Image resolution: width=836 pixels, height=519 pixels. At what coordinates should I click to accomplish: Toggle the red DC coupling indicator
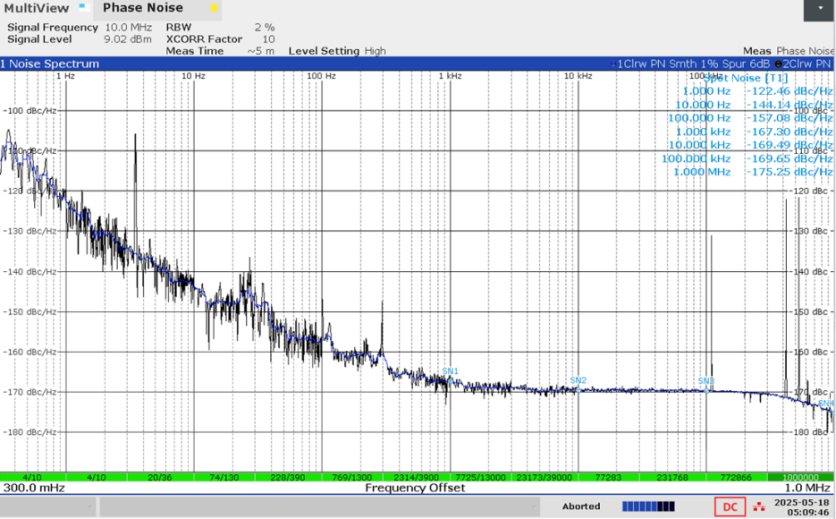(x=730, y=507)
